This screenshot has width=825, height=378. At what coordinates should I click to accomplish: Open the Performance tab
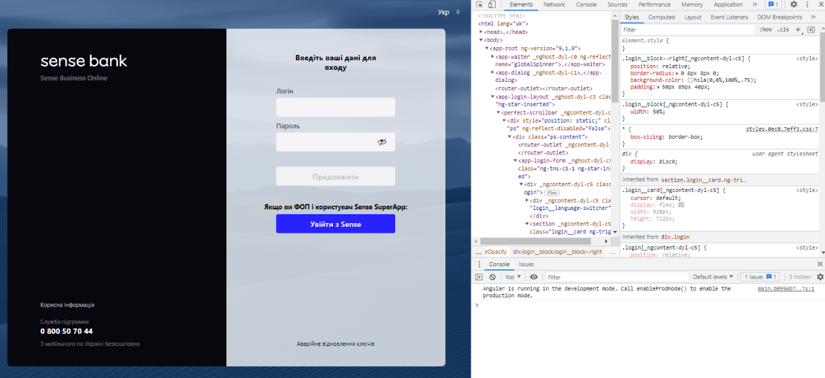point(655,4)
